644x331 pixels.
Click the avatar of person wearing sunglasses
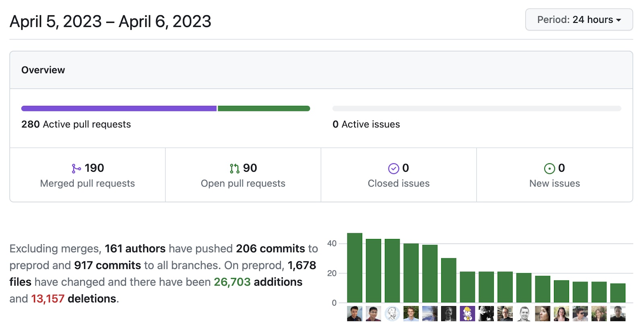coord(580,314)
